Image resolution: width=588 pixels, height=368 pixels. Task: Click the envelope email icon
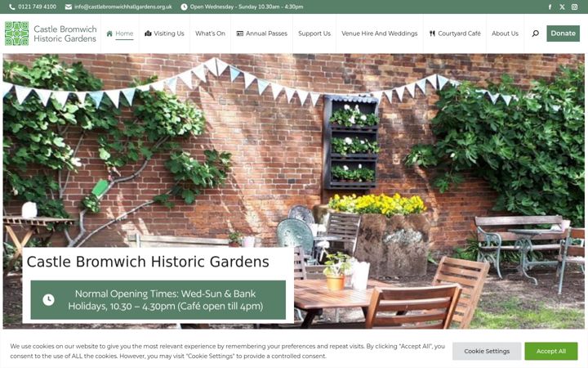click(69, 7)
